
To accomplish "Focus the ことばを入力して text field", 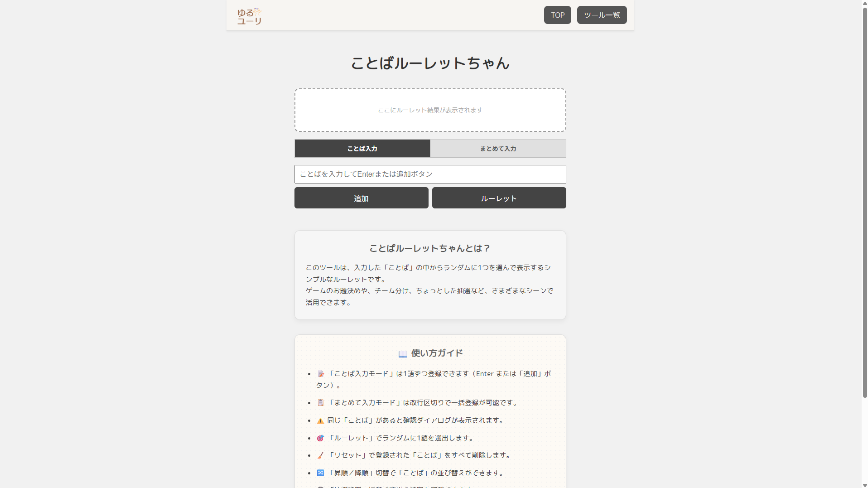I will point(430,174).
